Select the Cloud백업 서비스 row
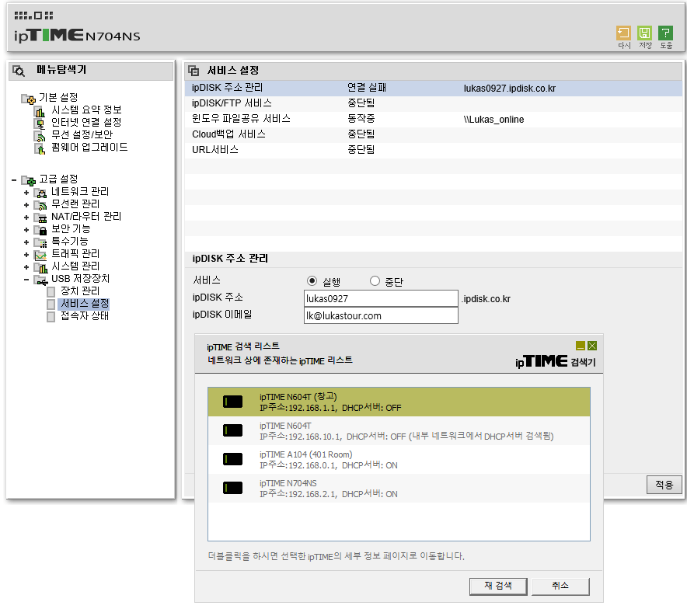 pyautogui.click(x=434, y=134)
